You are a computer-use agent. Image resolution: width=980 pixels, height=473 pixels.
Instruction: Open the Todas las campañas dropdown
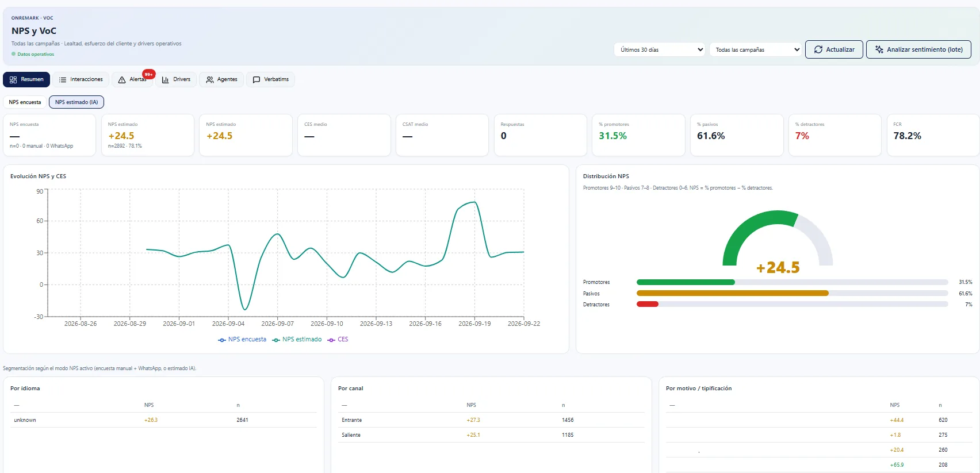(x=756, y=50)
